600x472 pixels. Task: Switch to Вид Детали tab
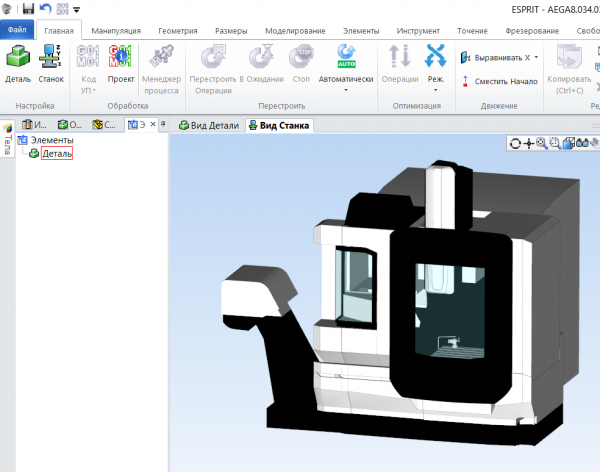(x=209, y=125)
